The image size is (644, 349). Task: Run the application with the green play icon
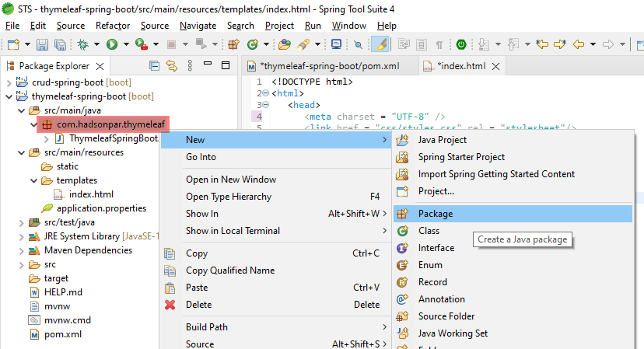pyautogui.click(x=112, y=44)
